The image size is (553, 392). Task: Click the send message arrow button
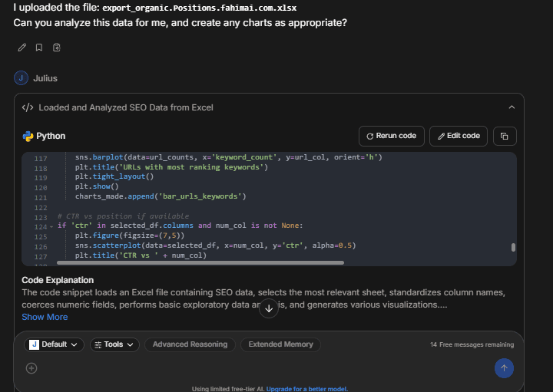pos(504,368)
